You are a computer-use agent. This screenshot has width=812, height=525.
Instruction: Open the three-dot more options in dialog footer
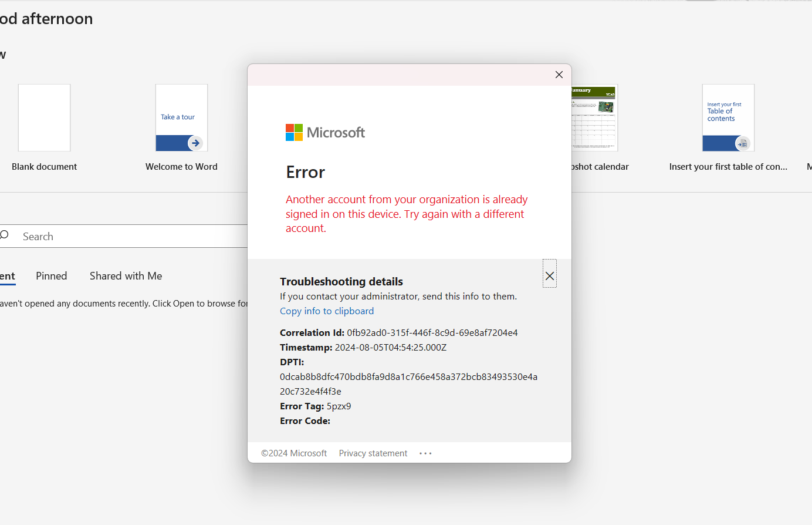pos(425,453)
